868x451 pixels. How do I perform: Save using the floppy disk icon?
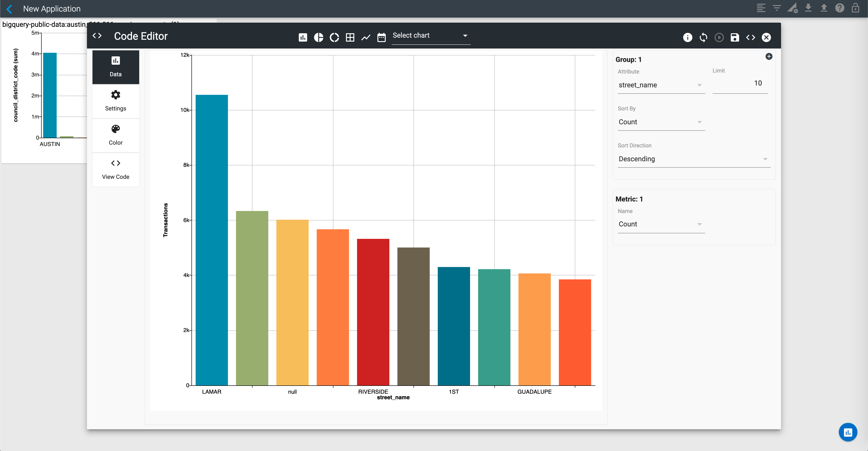point(735,37)
